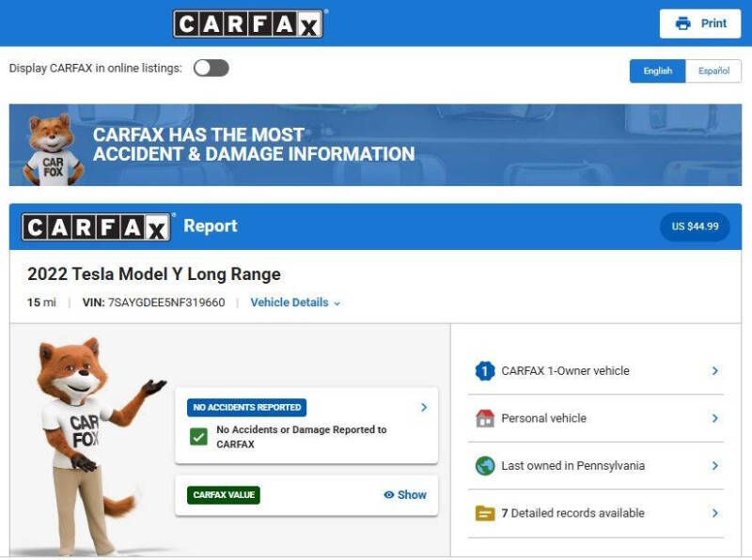Click the green checkmark for no accidents
This screenshot has height=560, width=752.
click(x=198, y=436)
